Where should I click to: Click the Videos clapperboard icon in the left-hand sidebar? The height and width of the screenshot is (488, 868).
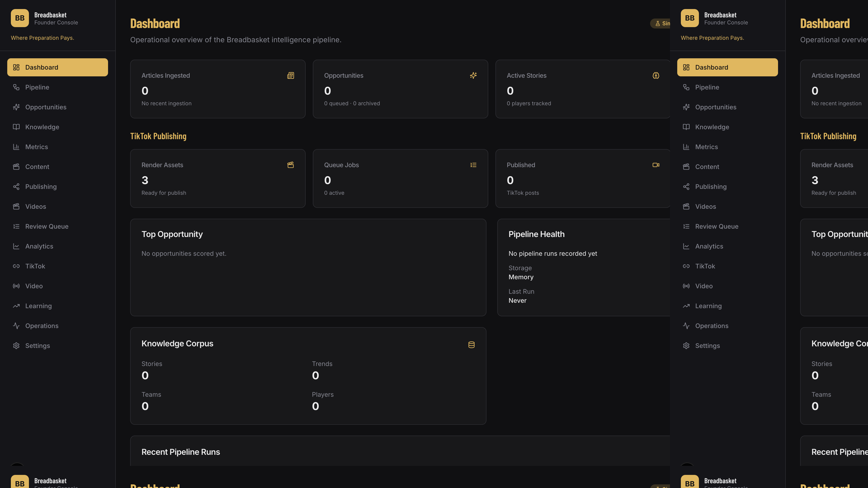coord(16,206)
